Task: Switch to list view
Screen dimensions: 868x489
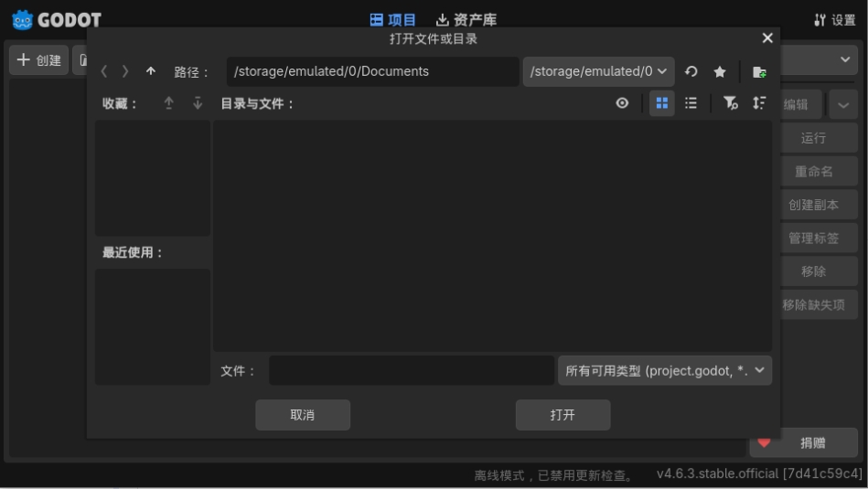Action: coord(691,103)
